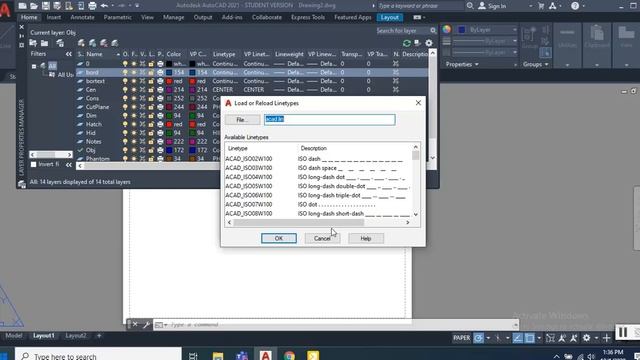640x360 pixels.
Task: Open the Express Tools ribbon tab
Action: [x=308, y=18]
